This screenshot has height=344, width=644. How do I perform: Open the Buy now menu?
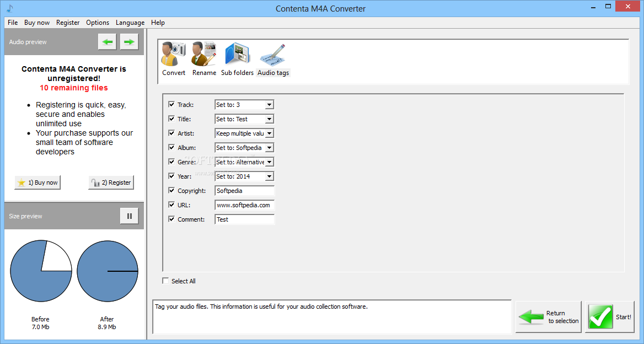[x=37, y=23]
